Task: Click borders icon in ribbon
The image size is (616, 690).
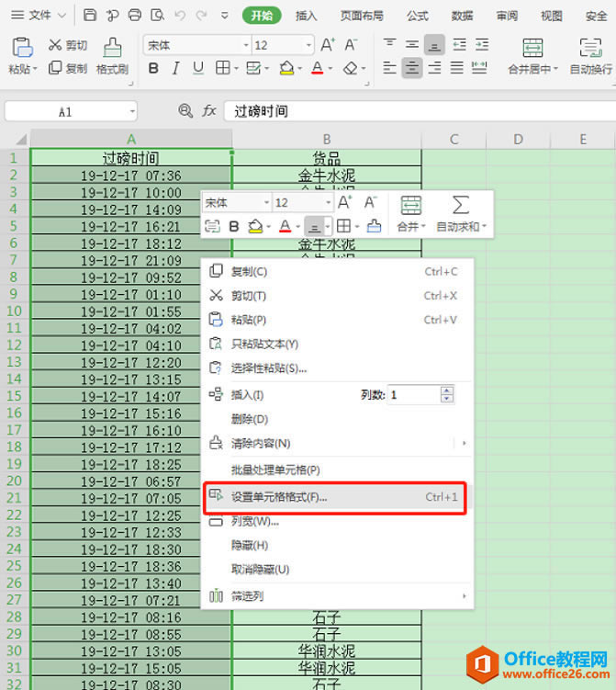Action: 222,68
